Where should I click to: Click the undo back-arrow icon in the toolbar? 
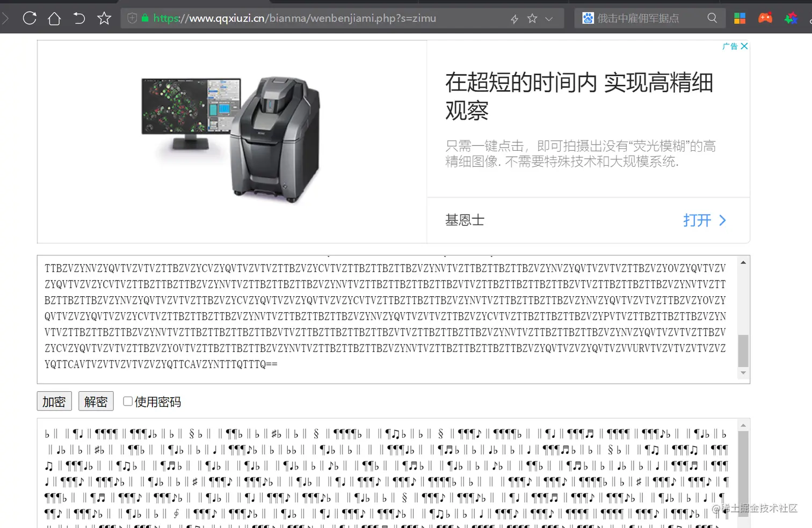point(79,19)
